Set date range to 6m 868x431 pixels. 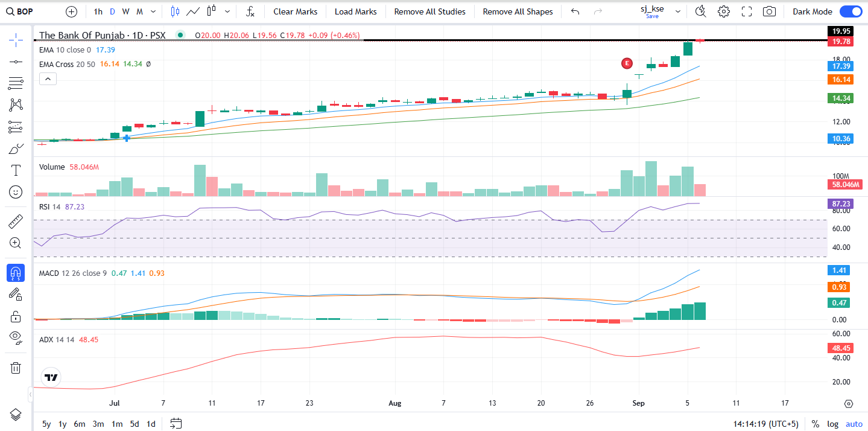[80, 424]
